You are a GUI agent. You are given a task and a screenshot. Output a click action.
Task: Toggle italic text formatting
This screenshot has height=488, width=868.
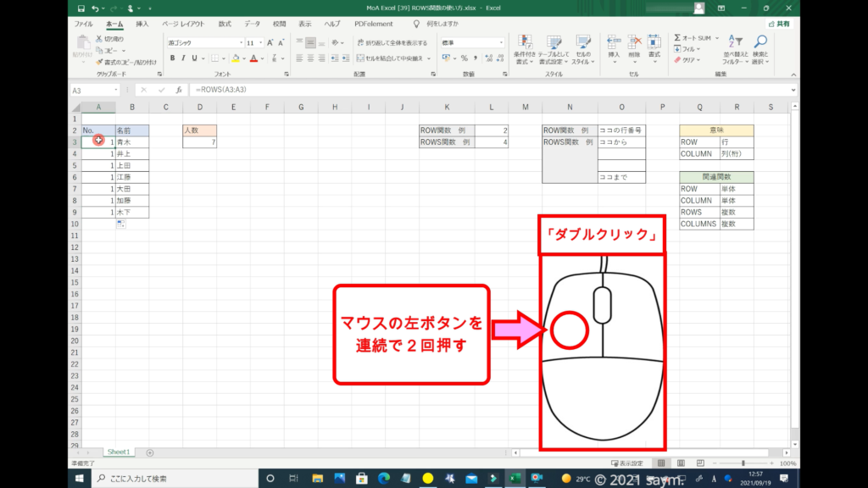(184, 58)
